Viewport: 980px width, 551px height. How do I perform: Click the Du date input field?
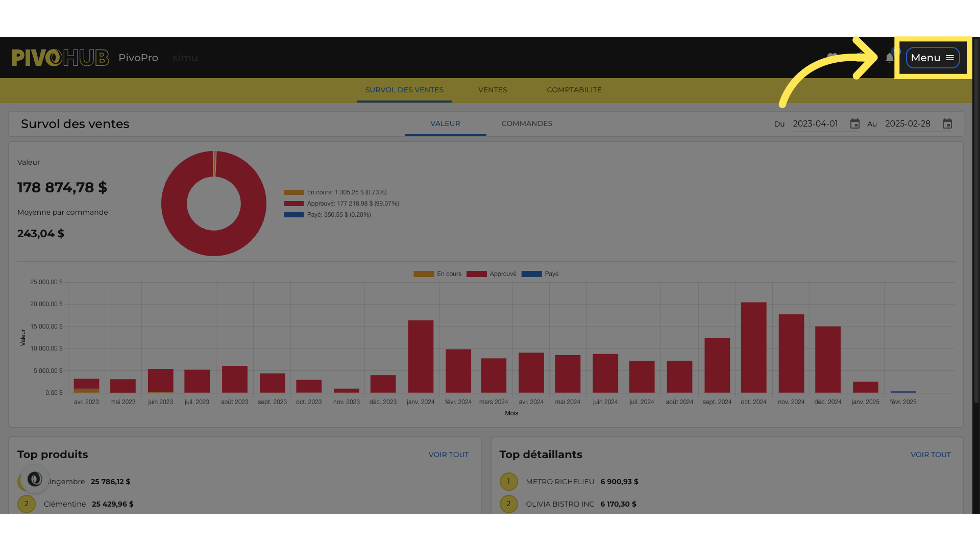pyautogui.click(x=819, y=124)
